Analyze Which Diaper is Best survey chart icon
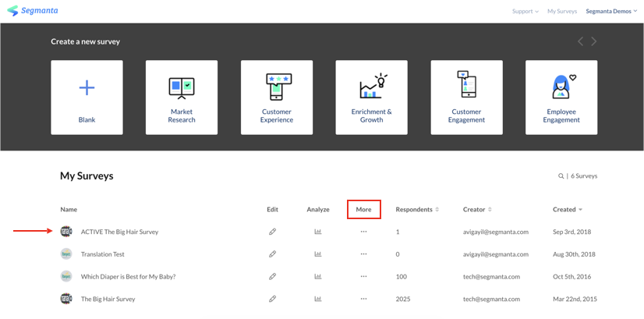The image size is (644, 319). click(x=318, y=276)
